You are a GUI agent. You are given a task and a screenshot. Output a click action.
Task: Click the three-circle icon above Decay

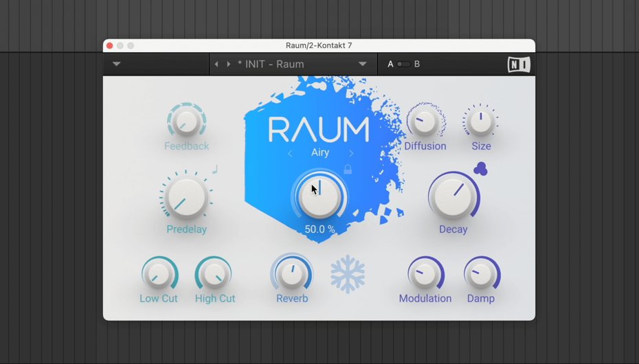point(481,169)
